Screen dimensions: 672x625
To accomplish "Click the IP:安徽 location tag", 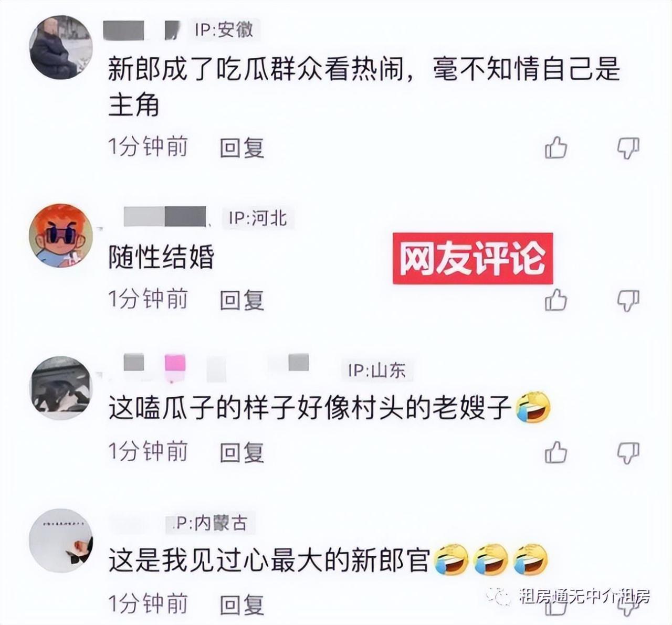I will 224,30.
